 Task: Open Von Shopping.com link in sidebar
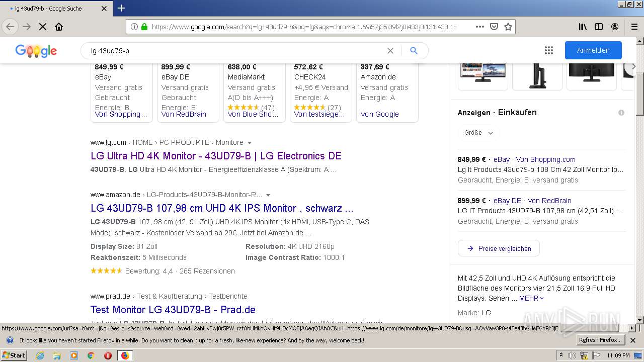click(x=545, y=159)
